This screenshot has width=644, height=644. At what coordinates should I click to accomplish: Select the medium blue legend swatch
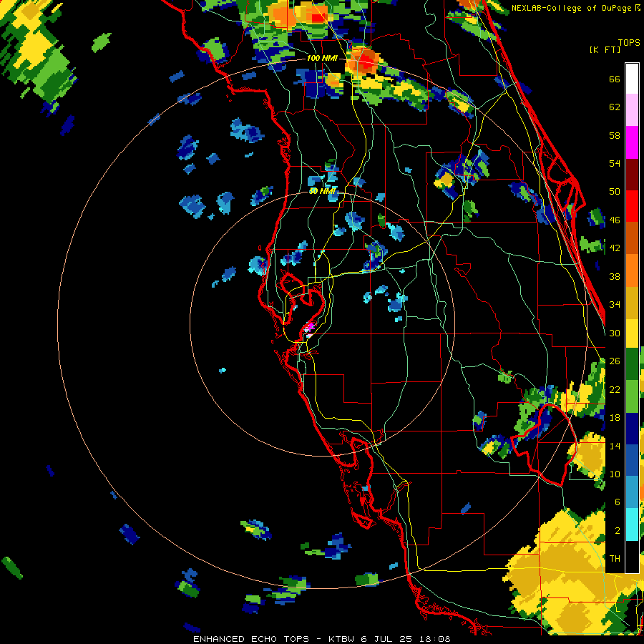click(632, 460)
